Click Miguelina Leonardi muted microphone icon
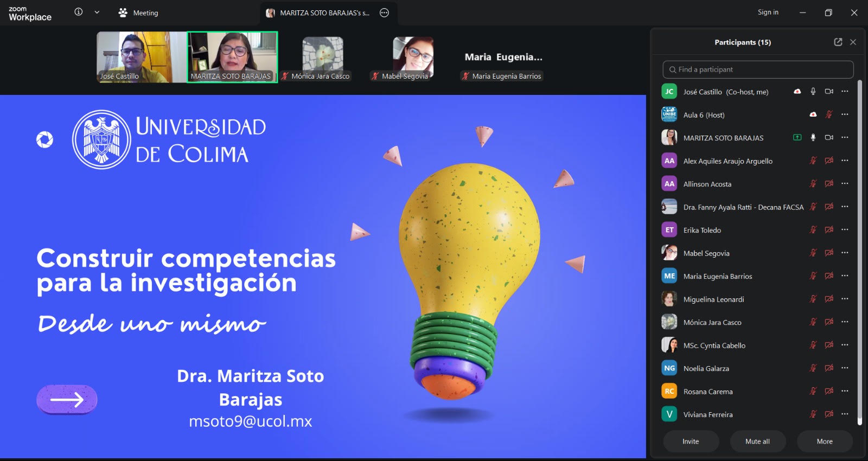 click(813, 299)
